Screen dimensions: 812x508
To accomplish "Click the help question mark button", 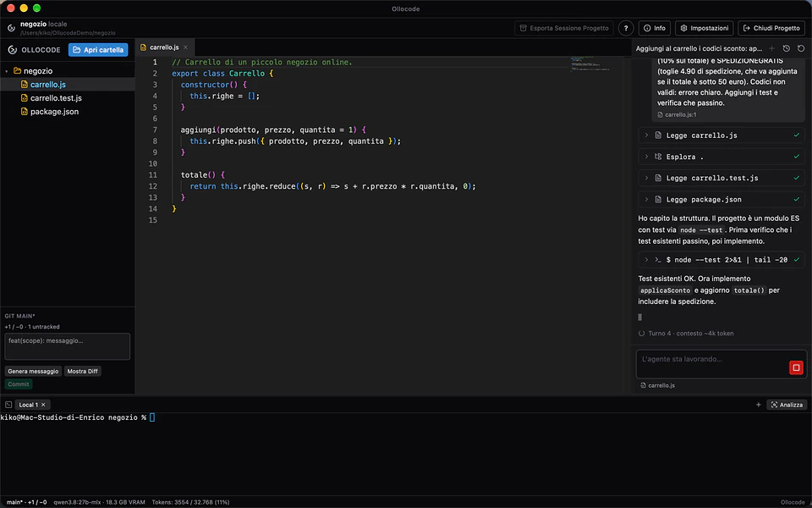I will tap(626, 28).
